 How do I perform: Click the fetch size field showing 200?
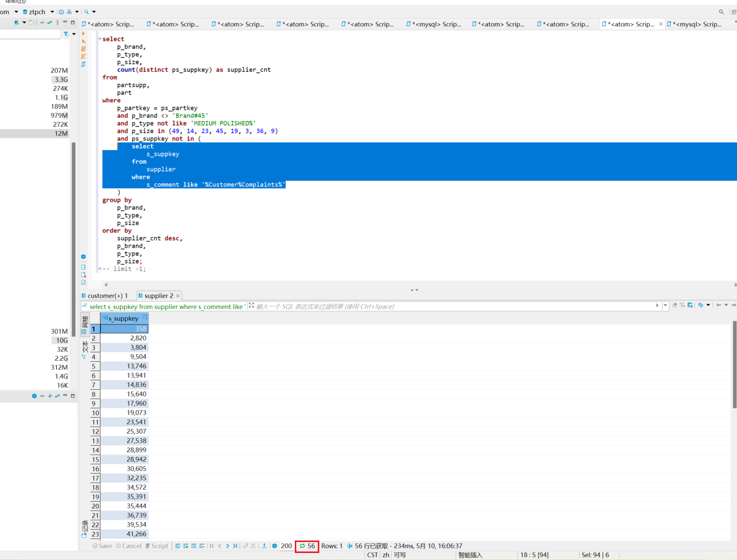[286, 546]
